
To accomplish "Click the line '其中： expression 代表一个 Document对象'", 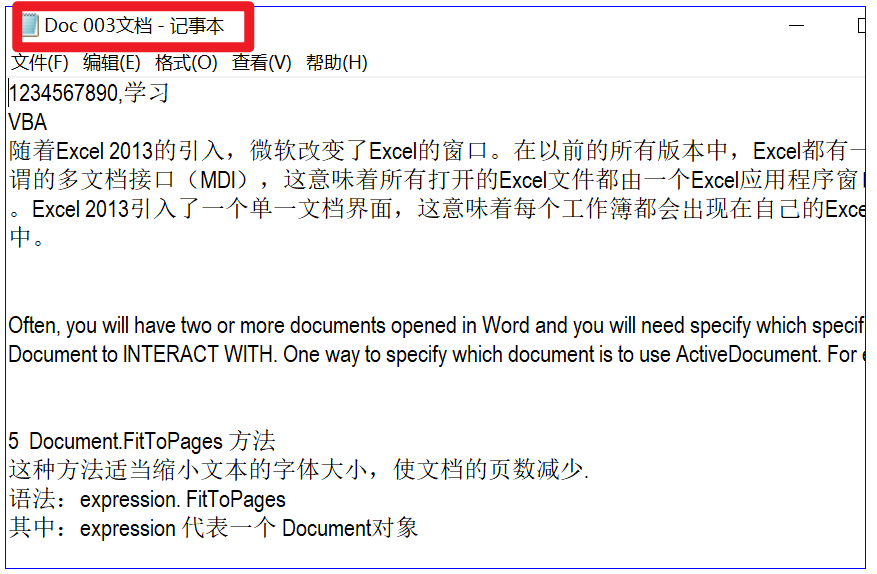I will 213,528.
